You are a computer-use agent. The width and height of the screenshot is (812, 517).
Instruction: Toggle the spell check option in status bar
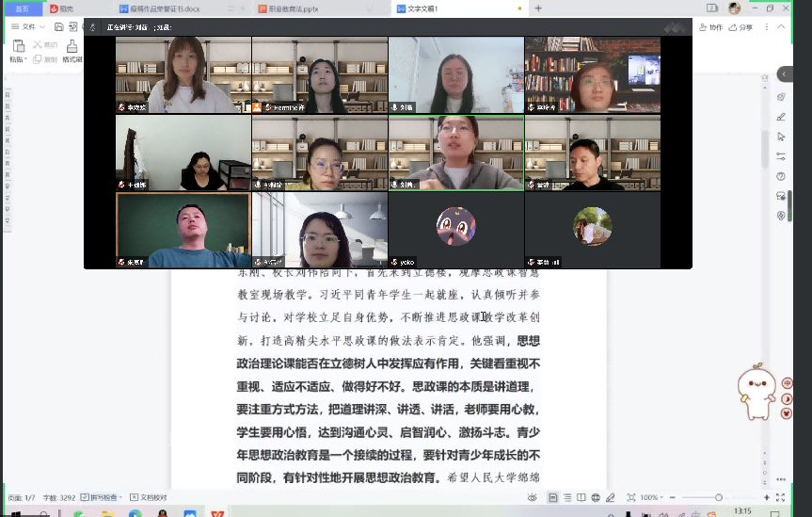coord(103,497)
